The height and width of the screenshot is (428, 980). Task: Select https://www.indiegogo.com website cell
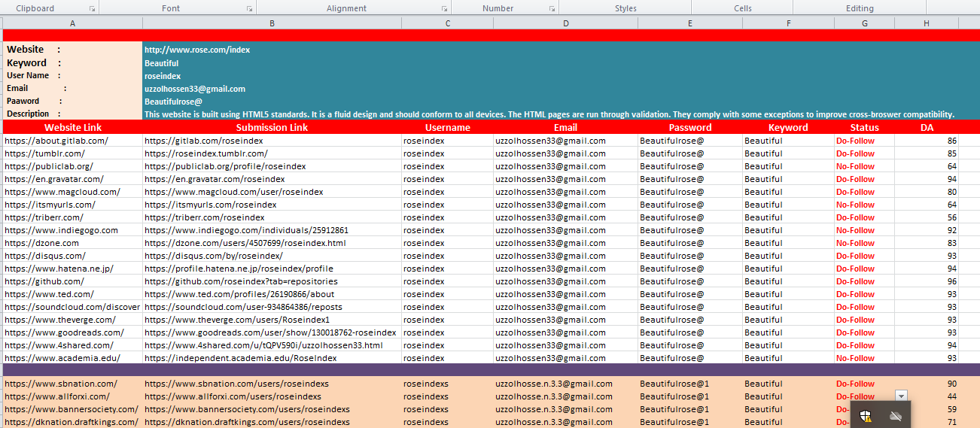pos(72,230)
